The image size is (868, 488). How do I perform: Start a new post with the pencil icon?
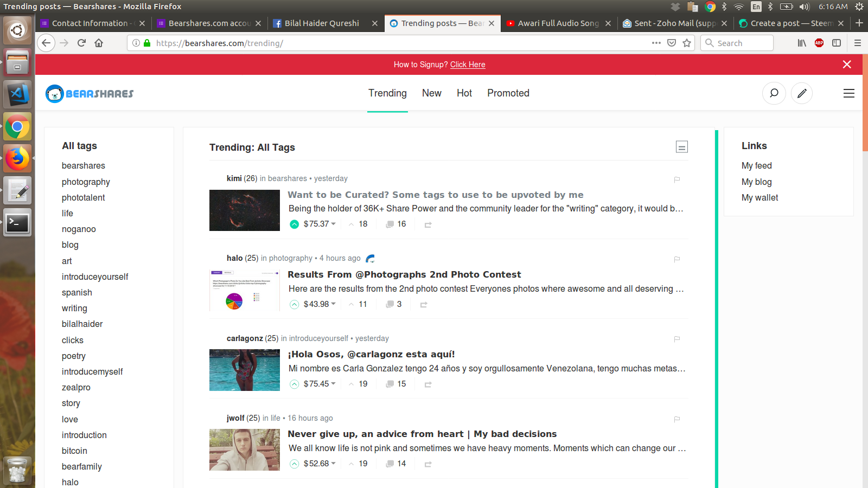(802, 93)
